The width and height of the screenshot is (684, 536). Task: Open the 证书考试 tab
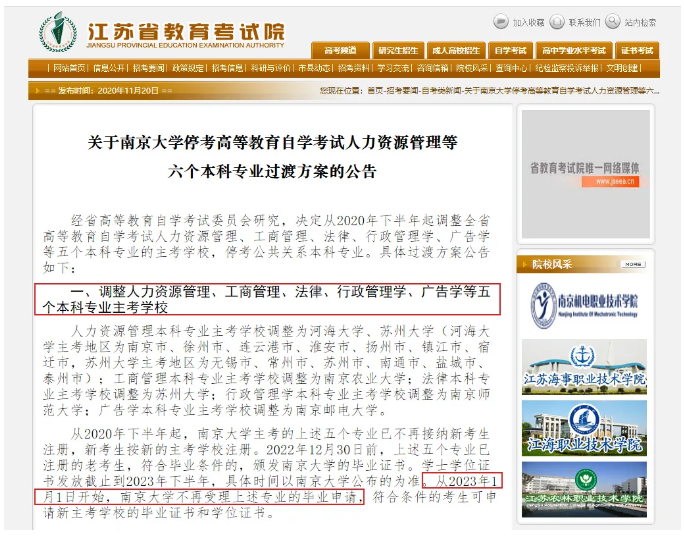(x=637, y=51)
